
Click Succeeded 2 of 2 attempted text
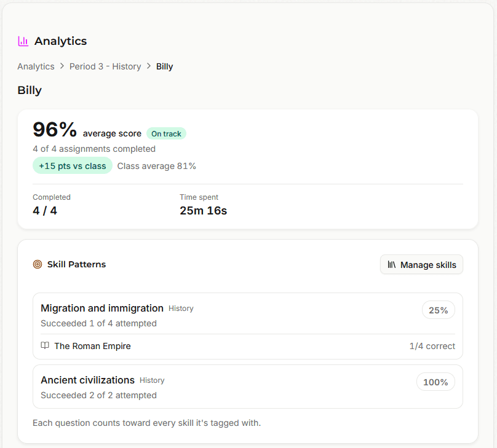click(98, 395)
